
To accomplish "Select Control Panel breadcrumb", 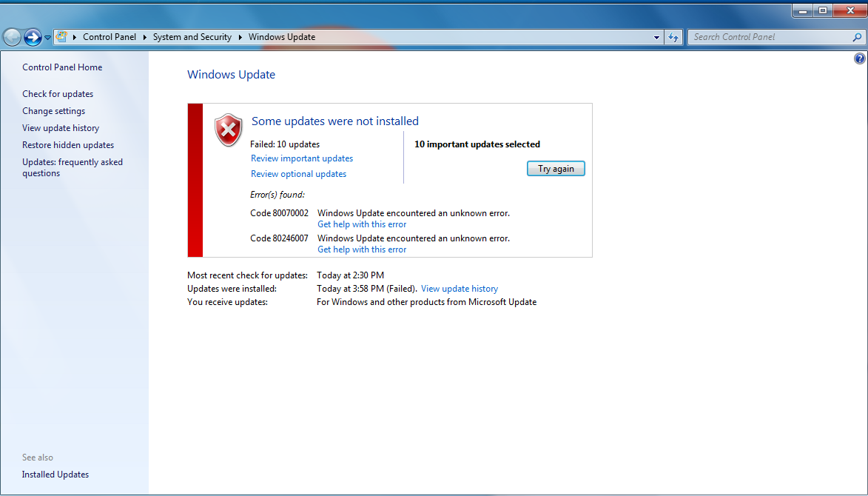I will coord(109,37).
